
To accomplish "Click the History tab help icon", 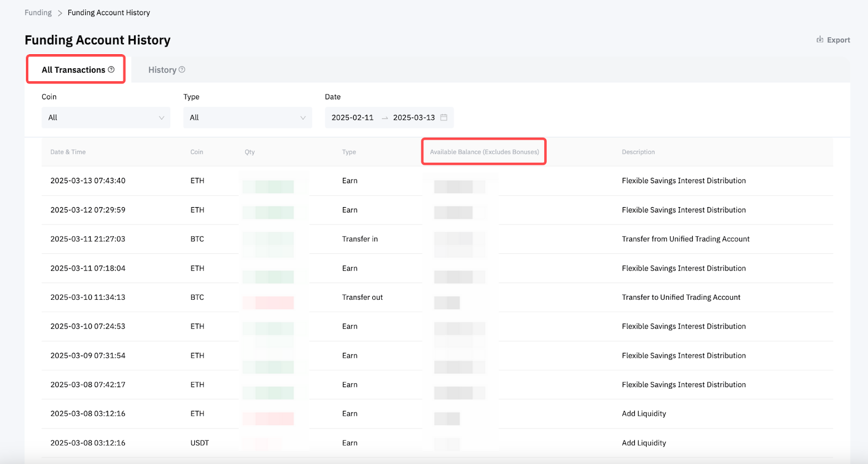I will [x=182, y=69].
